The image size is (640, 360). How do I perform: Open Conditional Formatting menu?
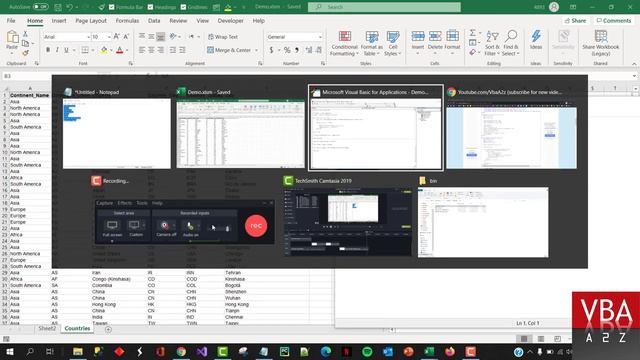pyautogui.click(x=344, y=43)
